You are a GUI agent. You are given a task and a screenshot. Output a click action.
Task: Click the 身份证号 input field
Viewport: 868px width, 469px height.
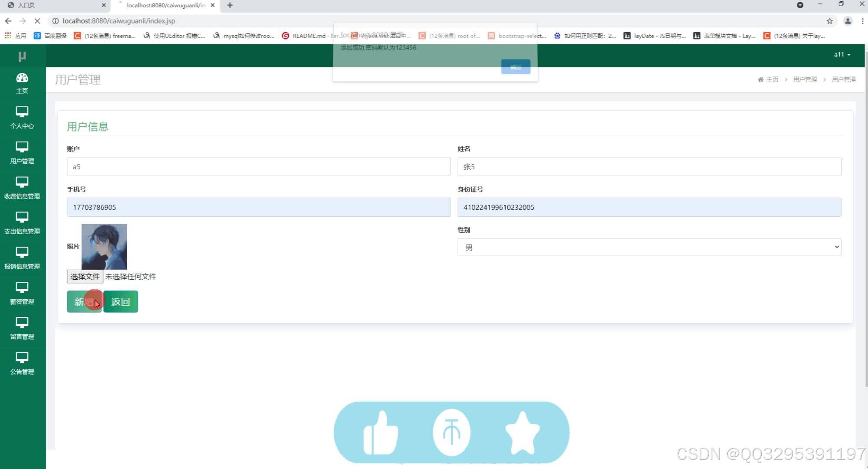pos(649,207)
